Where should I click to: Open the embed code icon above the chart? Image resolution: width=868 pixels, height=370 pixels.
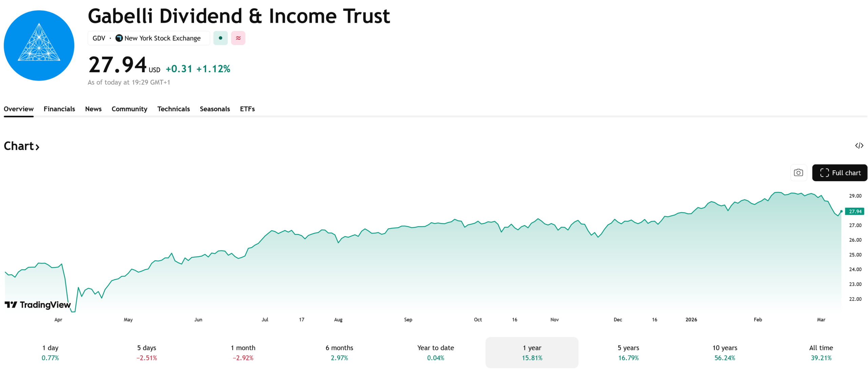click(x=860, y=146)
